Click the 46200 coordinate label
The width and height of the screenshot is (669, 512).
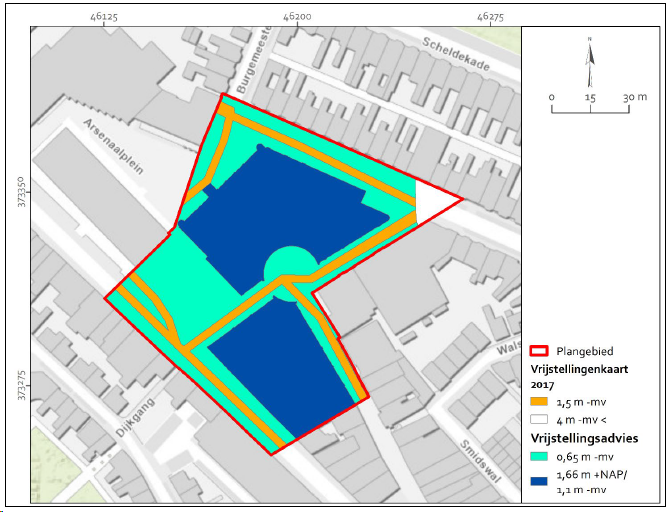click(x=297, y=17)
